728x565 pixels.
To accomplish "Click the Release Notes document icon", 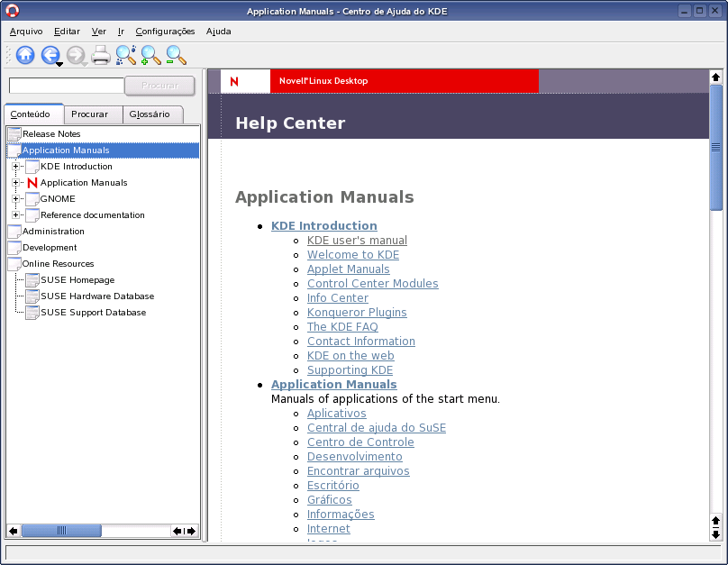I will click(14, 133).
